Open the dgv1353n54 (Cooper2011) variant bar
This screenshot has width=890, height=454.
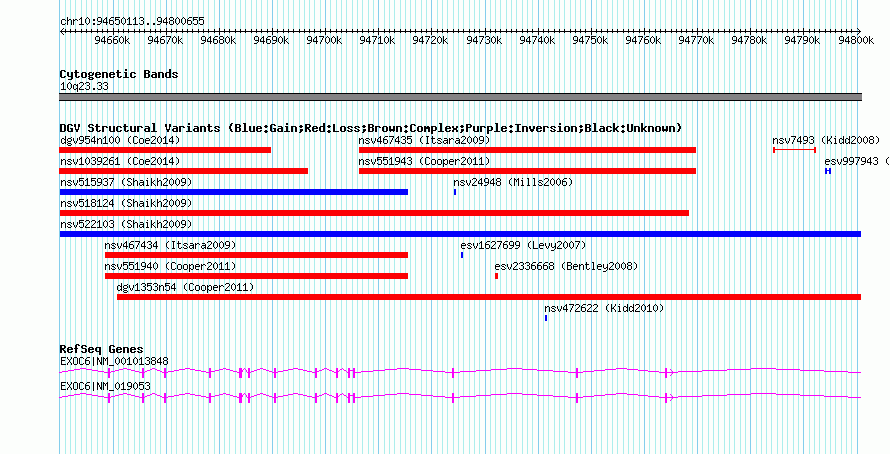[489, 297]
